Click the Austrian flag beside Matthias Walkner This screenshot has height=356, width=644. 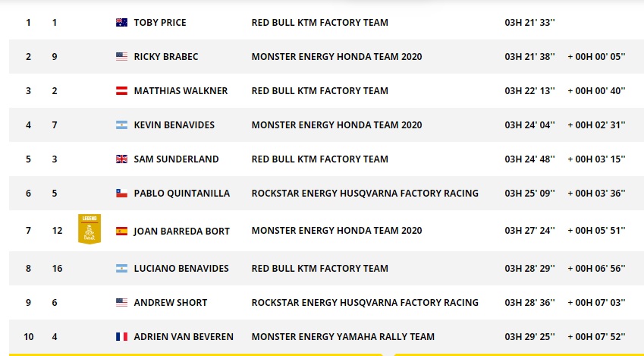(121, 91)
